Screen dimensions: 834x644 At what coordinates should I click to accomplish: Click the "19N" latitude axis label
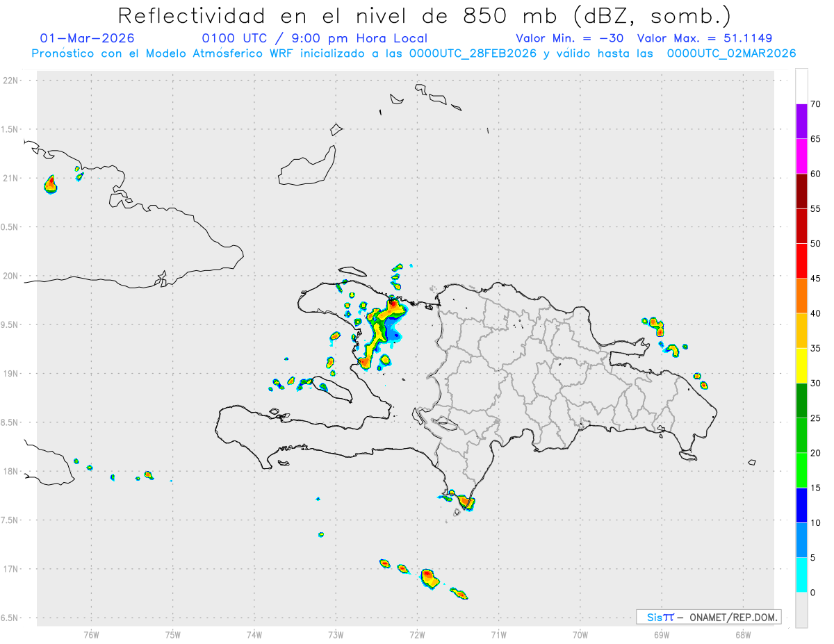point(12,374)
